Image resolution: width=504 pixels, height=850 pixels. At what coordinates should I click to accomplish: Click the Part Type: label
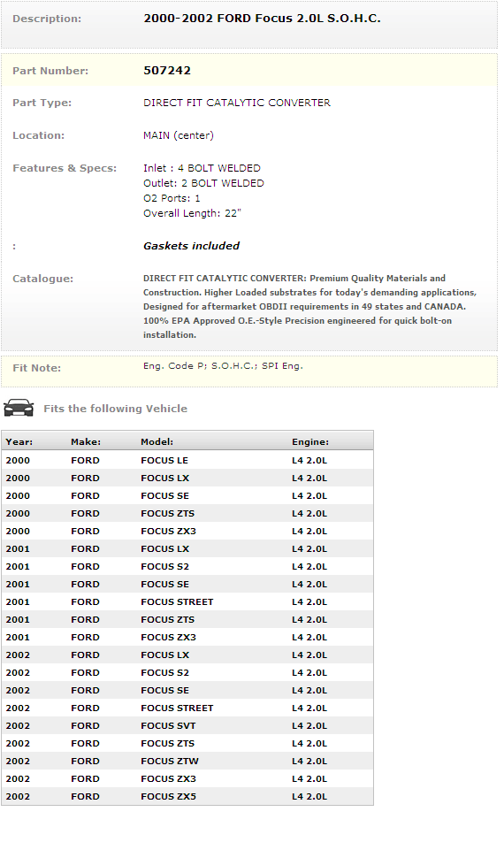(42, 103)
